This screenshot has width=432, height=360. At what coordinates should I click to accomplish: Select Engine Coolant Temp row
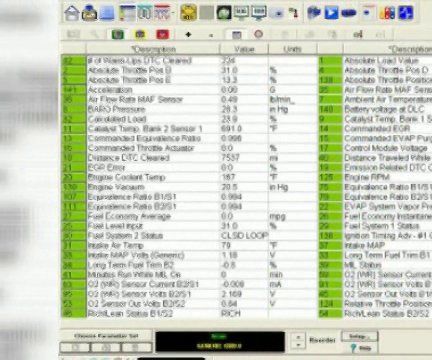189,177
